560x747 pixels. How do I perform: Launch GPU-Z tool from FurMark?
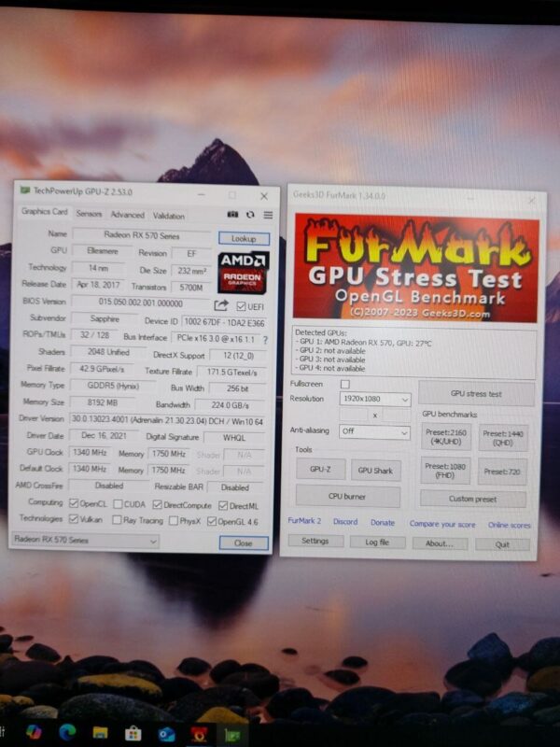click(320, 470)
